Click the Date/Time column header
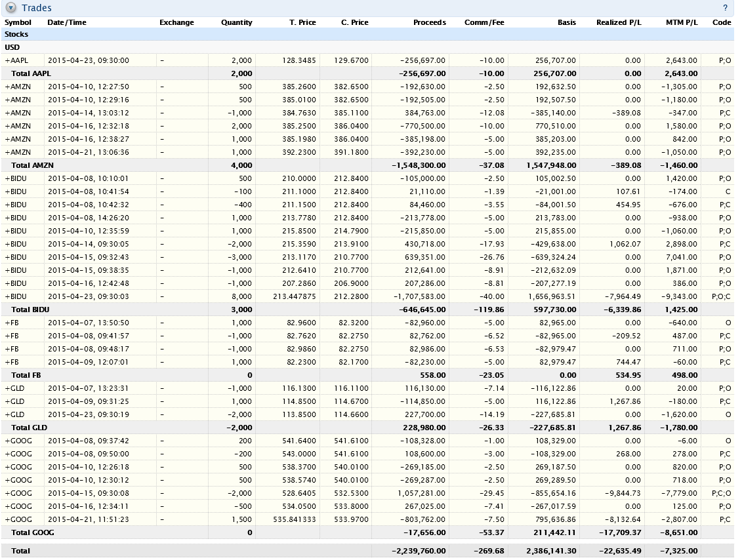Image resolution: width=742 pixels, height=560 pixels. [67, 22]
